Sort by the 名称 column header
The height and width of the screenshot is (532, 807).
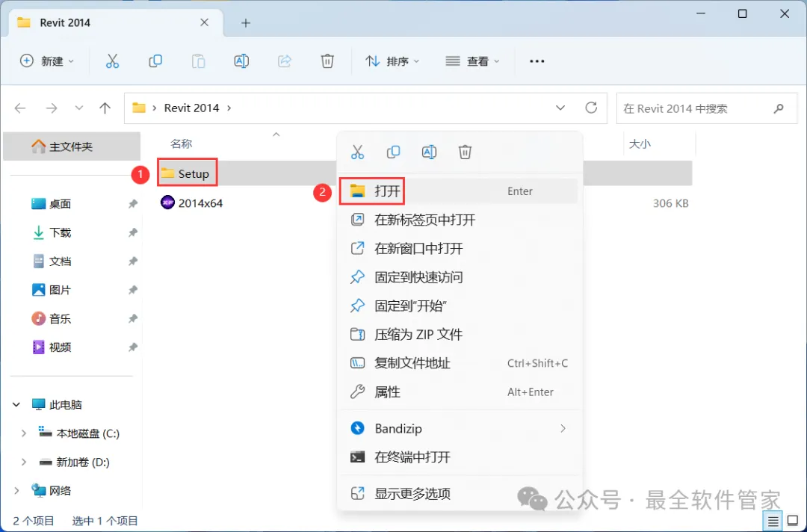(x=181, y=144)
